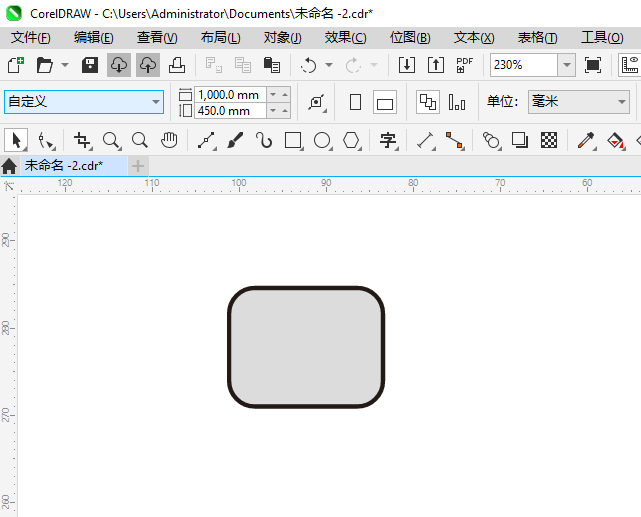Open the 位图(B) menu

point(409,37)
